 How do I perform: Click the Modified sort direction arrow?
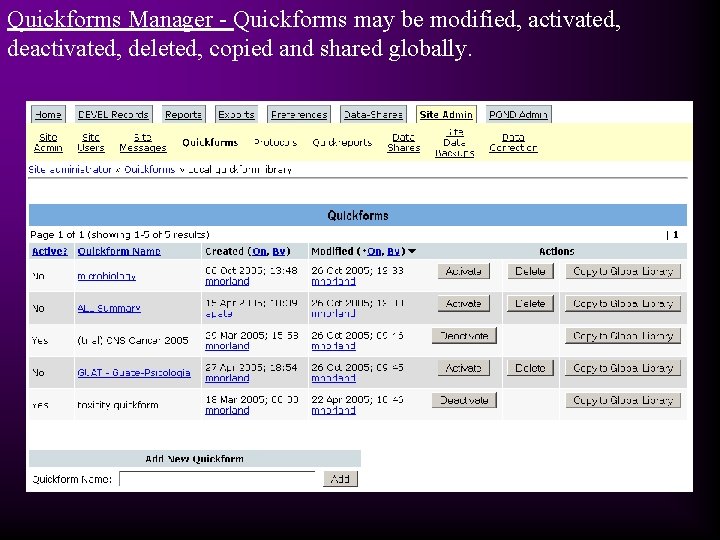pos(412,251)
